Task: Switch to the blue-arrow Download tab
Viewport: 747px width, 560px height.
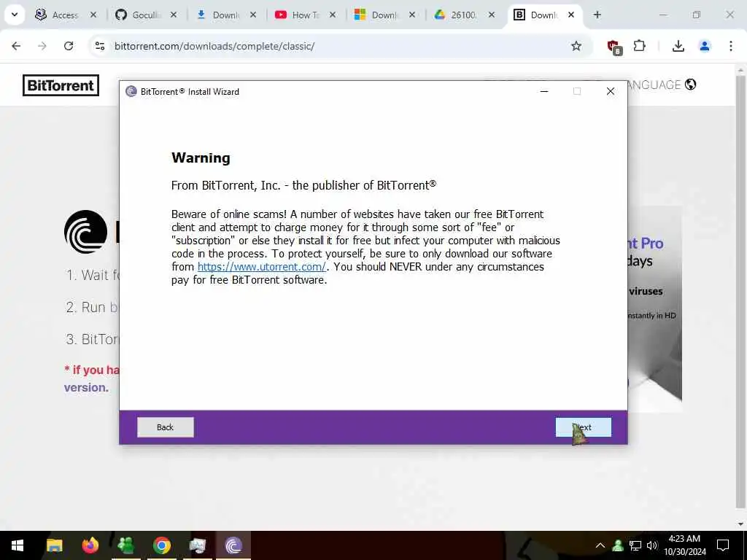Action: pos(225,15)
